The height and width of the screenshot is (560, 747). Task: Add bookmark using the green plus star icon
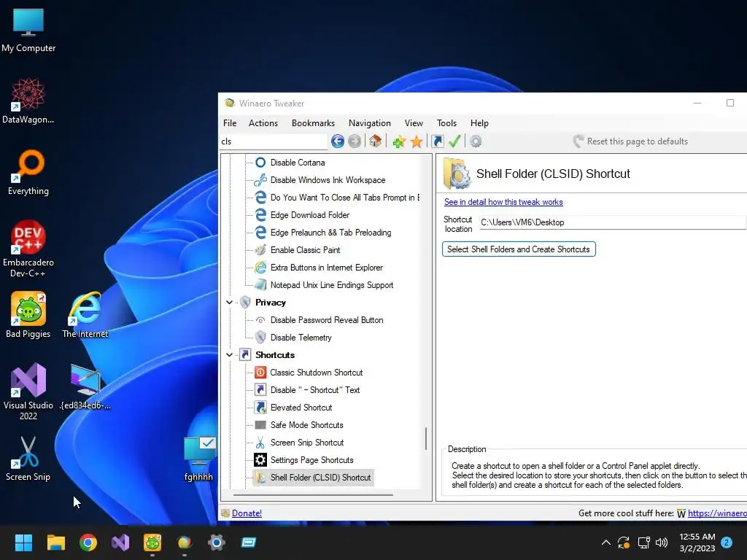tap(399, 141)
